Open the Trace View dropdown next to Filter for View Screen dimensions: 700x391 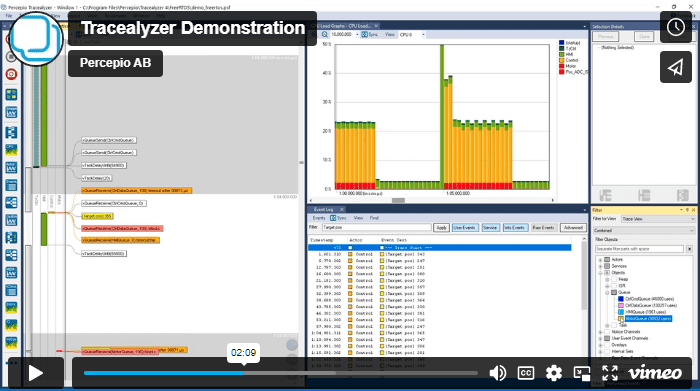[x=658, y=219]
